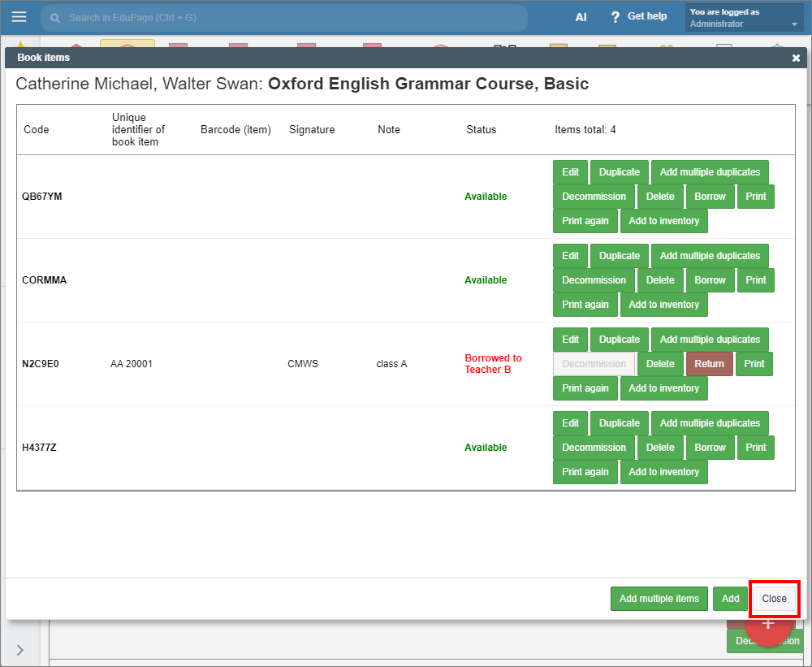Close Book items dialog with X icon

click(796, 58)
